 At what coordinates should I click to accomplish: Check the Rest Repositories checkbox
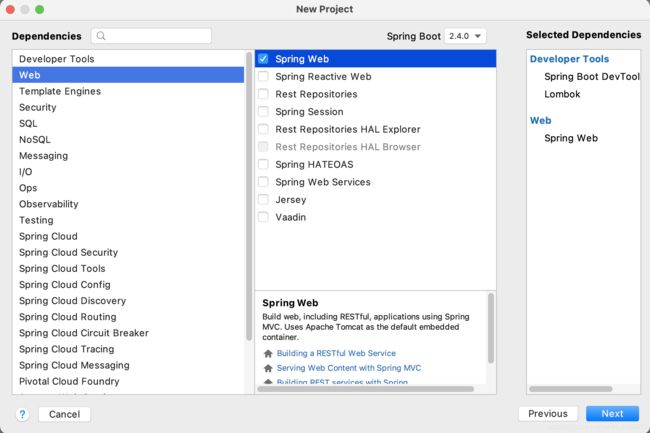pyautogui.click(x=263, y=94)
